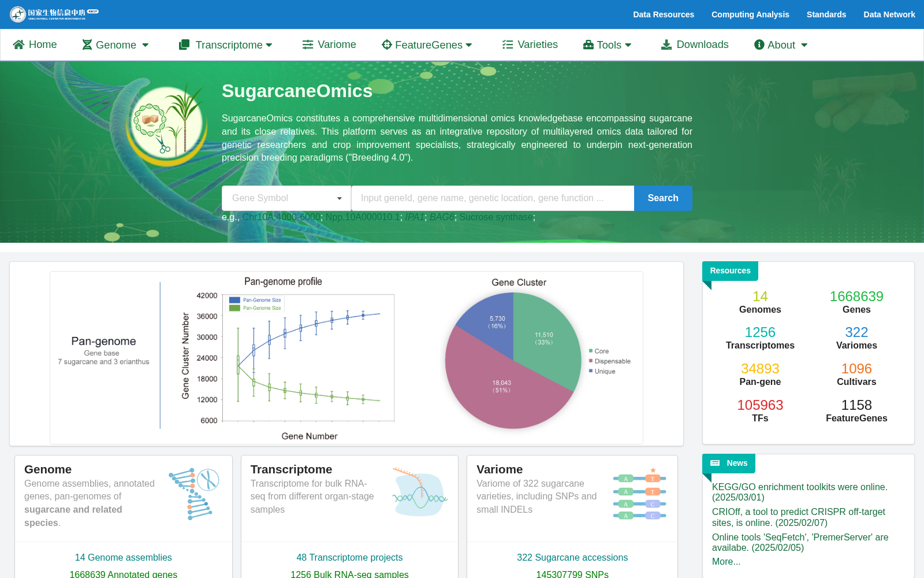Click the Transcriptome copy icon in the navbar
Screen dimensions: 924x578
click(x=184, y=45)
